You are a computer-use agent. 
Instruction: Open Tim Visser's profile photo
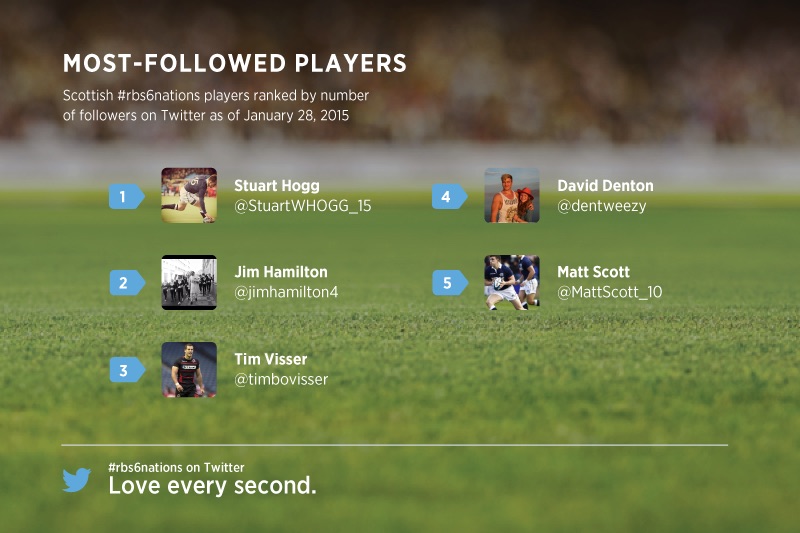tap(189, 369)
